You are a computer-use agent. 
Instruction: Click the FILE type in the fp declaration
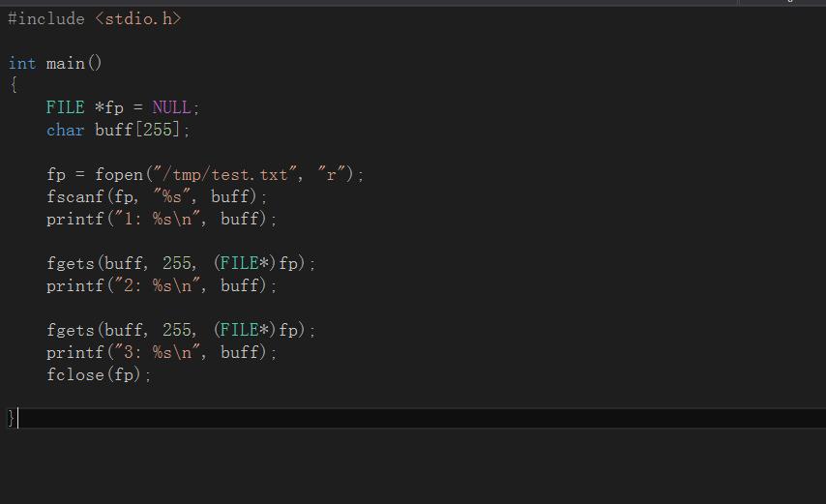[x=65, y=107]
